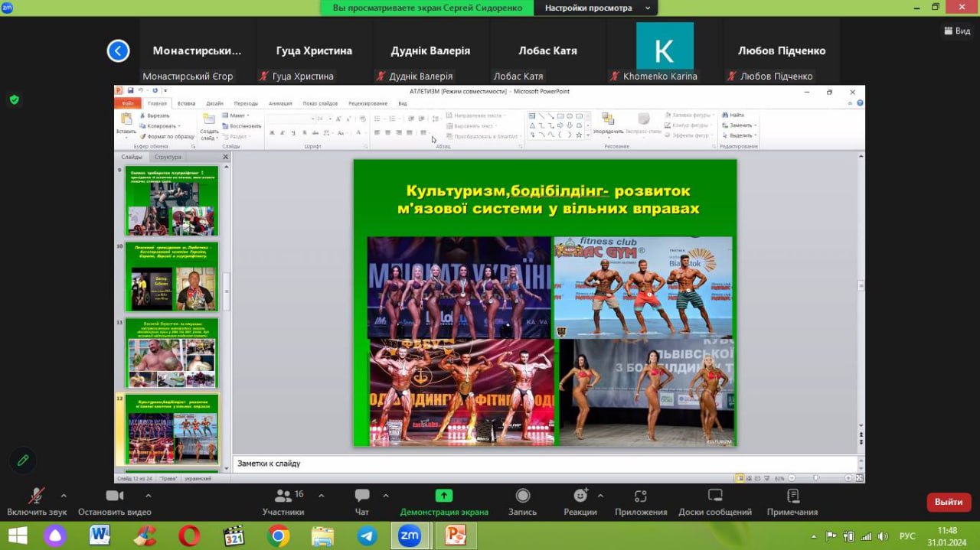Click the Упорядочить arrange icon
This screenshot has width=980, height=550.
(x=608, y=119)
